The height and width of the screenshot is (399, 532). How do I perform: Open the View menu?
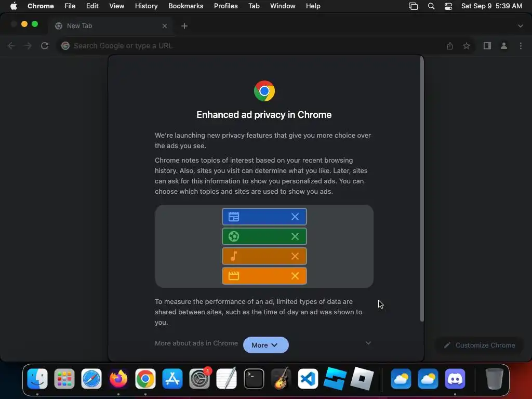[116, 6]
